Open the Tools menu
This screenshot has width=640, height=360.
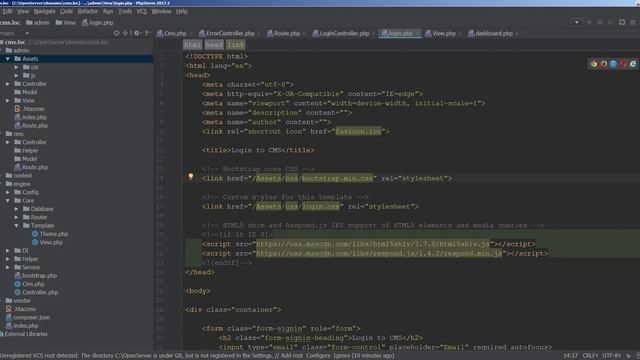click(x=125, y=11)
